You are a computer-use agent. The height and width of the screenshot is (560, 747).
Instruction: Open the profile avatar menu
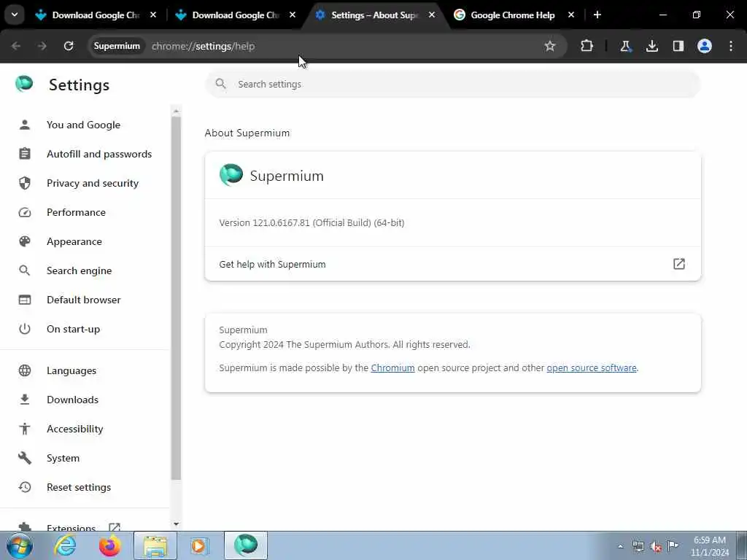pyautogui.click(x=705, y=46)
